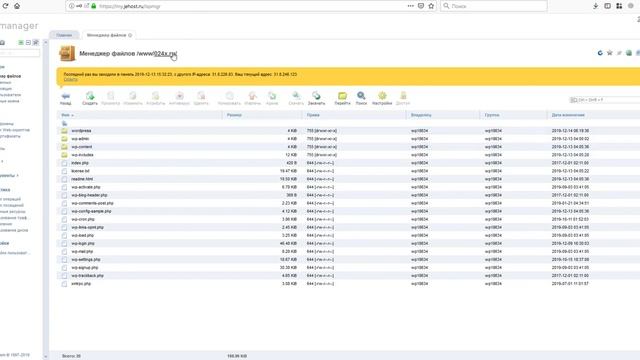
Task: Click the browser URL address field
Action: (251, 6)
